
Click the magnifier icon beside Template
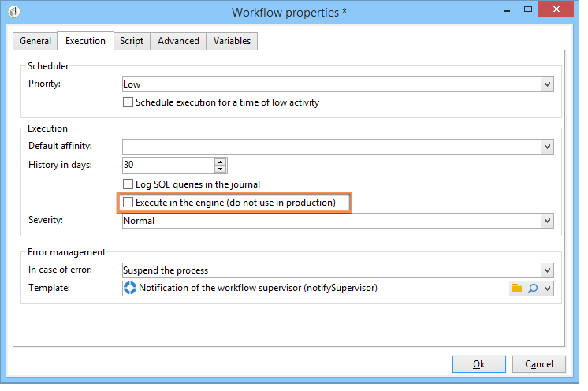[533, 289]
